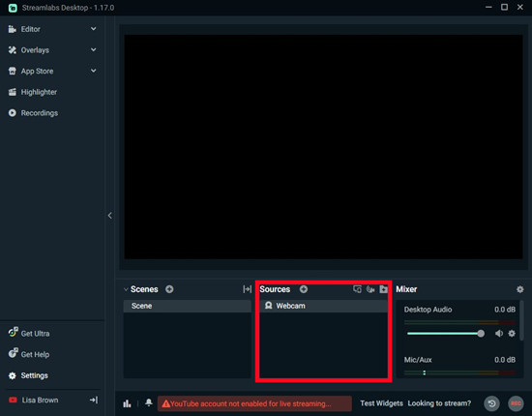
Task: Open notifications bell
Action: [x=149, y=402]
